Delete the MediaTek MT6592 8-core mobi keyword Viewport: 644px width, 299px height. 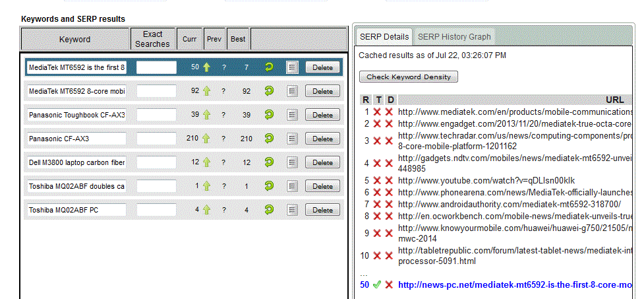pyautogui.click(x=322, y=91)
